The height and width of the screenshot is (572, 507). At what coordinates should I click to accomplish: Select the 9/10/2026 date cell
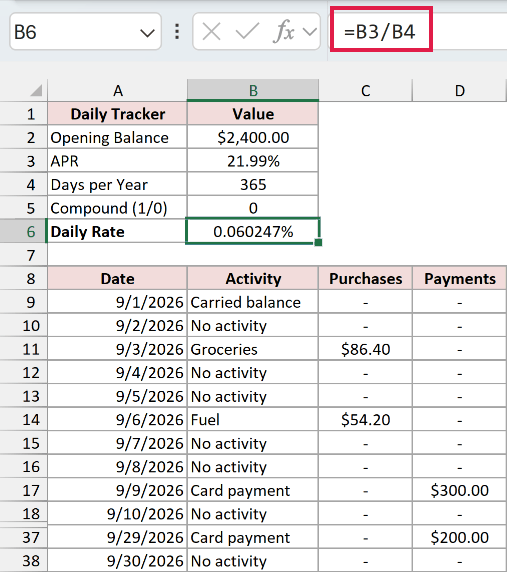[117, 514]
